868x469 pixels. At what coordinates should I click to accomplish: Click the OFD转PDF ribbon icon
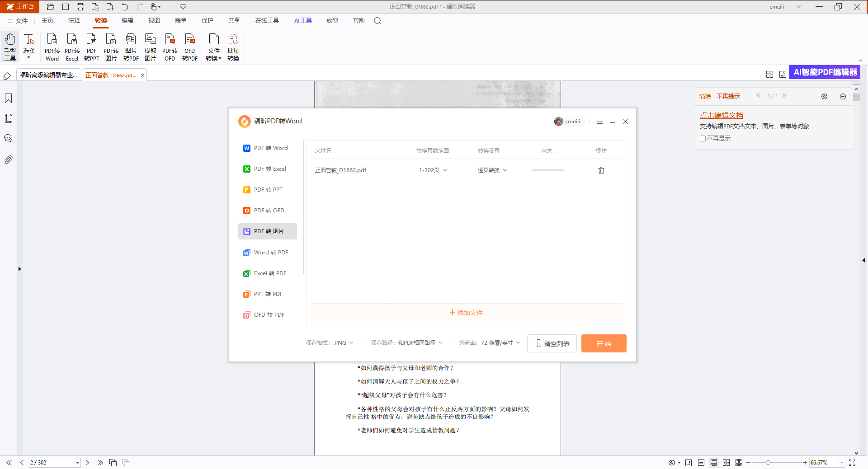pyautogui.click(x=189, y=47)
